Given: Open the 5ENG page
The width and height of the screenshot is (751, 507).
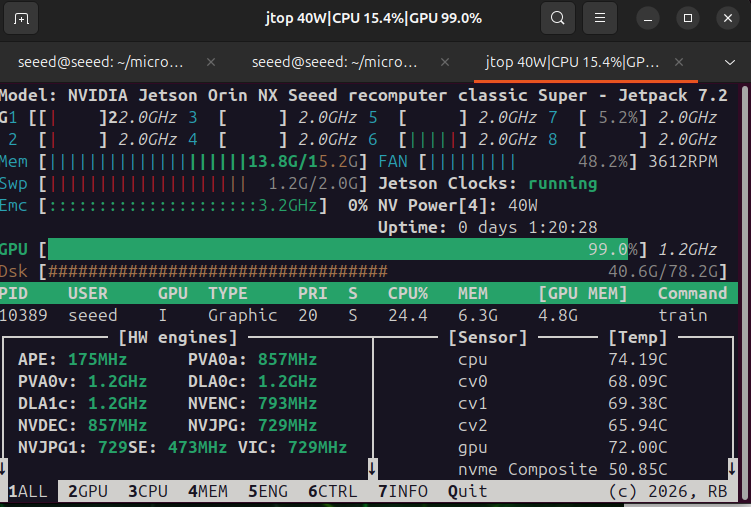Looking at the screenshot, I should (x=268, y=492).
